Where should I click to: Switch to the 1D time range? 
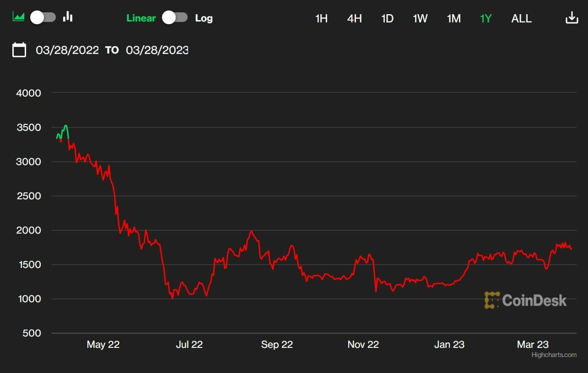388,19
